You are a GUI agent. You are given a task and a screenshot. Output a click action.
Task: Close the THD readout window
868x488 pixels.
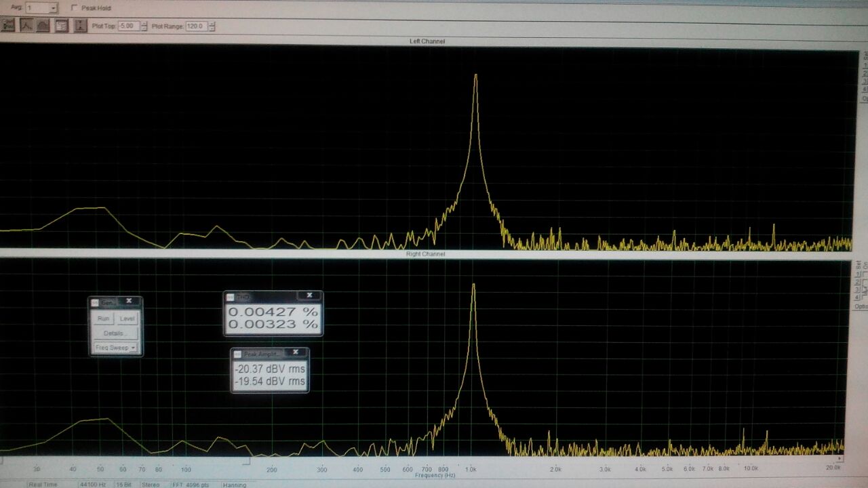[310, 296]
